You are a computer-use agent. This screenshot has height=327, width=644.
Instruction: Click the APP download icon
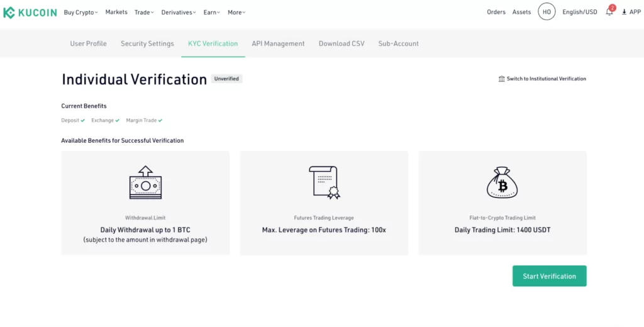(x=625, y=13)
